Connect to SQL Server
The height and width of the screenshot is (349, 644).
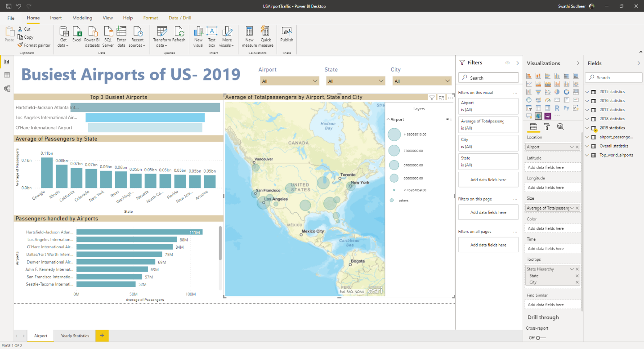(x=108, y=36)
